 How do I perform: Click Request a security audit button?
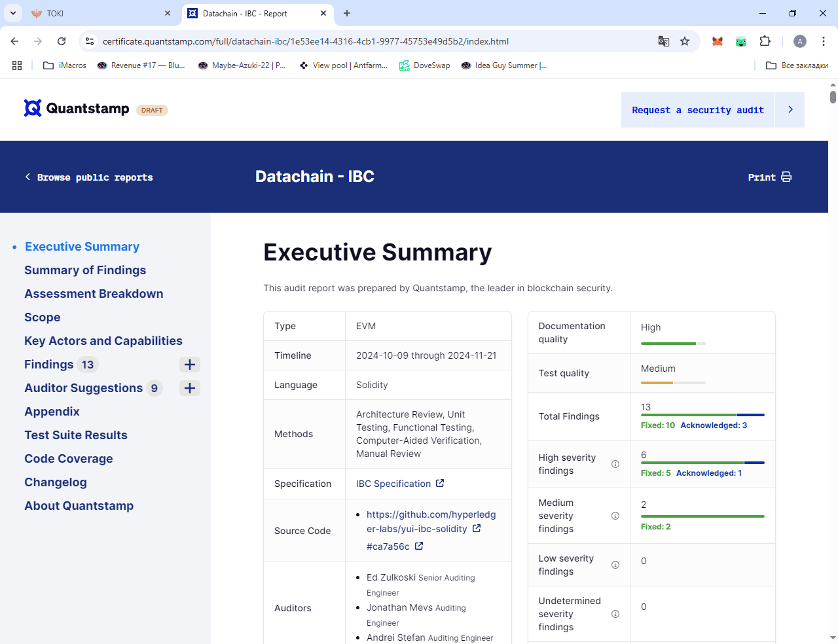click(x=698, y=110)
